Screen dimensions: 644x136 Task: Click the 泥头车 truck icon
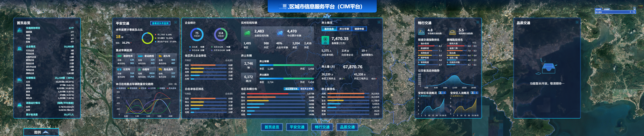pyautogui.click(x=160, y=56)
